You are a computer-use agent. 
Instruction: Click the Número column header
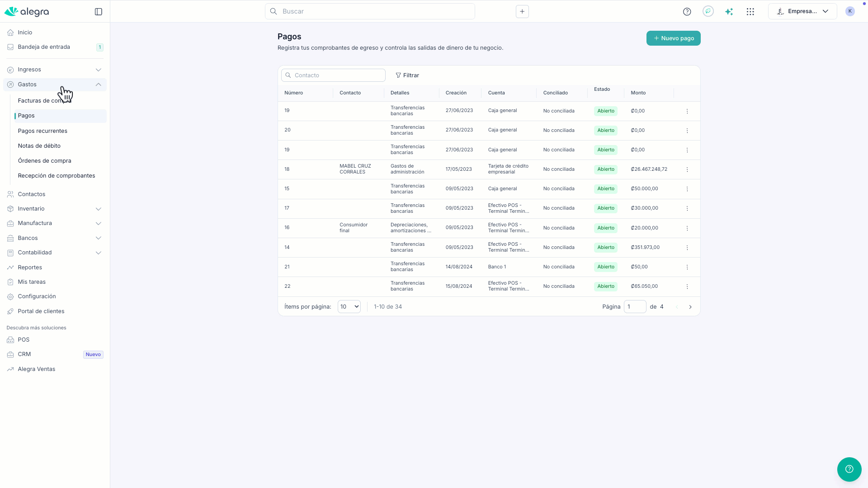(294, 93)
